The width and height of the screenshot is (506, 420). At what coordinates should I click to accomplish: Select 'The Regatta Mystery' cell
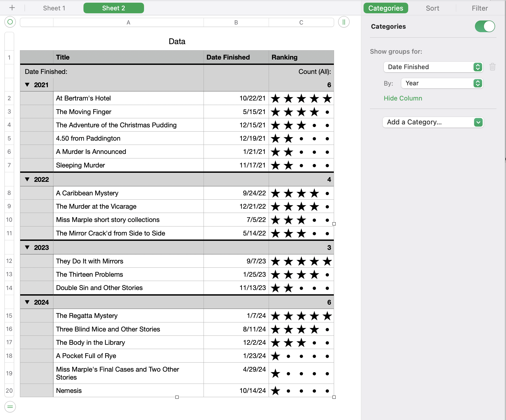pos(128,316)
